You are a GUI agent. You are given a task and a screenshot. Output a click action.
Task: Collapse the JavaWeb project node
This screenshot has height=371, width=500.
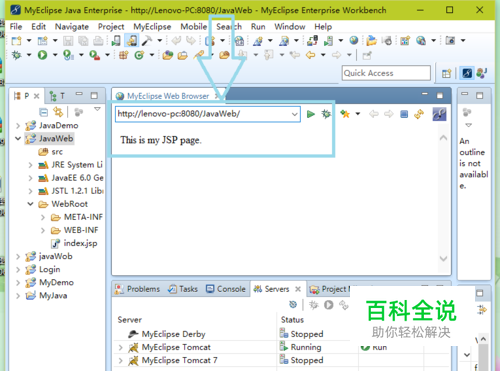click(18, 138)
